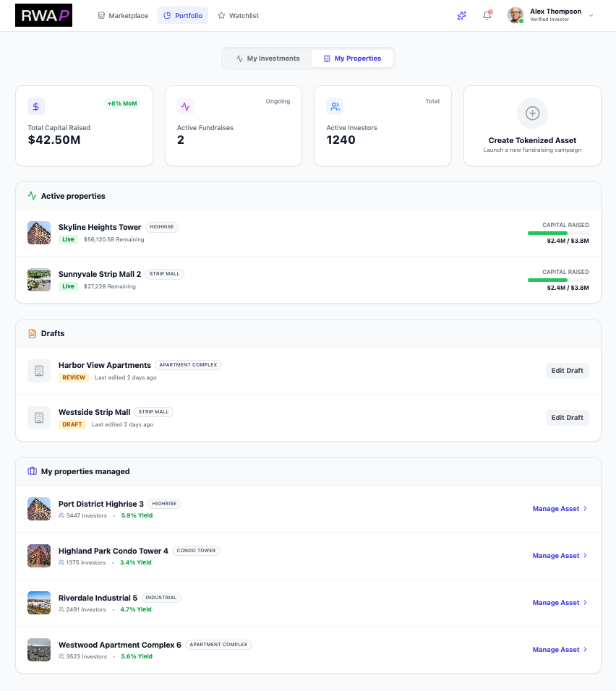Image resolution: width=616 pixels, height=691 pixels.
Task: Go to Marketplace in the top navigation
Action: tap(123, 15)
